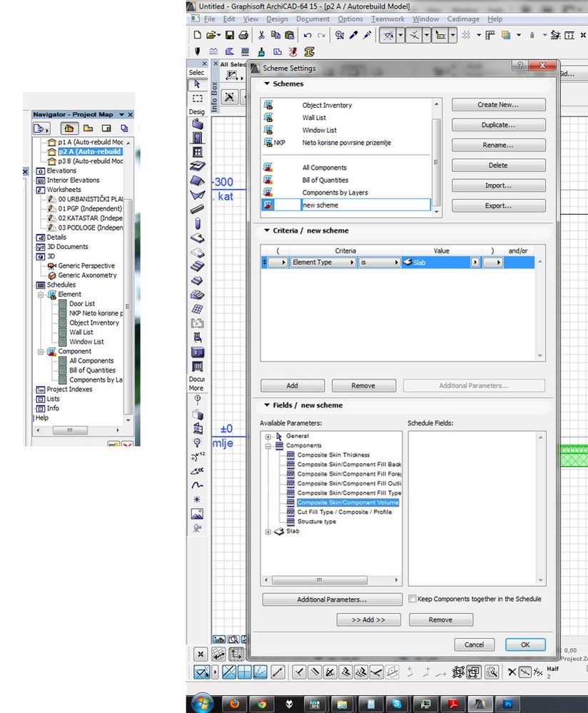Select Composite Skin/Component Volume parameter
Image resolution: width=588 pixels, height=713 pixels.
348,503
